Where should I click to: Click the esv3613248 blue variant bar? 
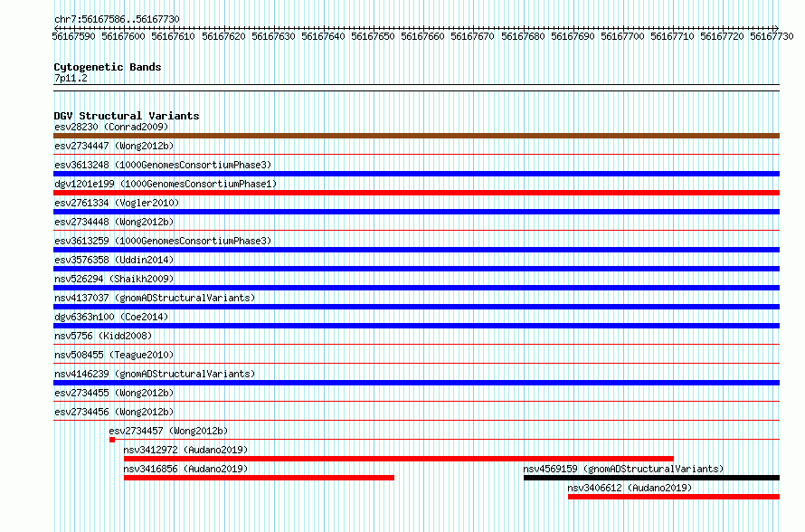[416, 174]
